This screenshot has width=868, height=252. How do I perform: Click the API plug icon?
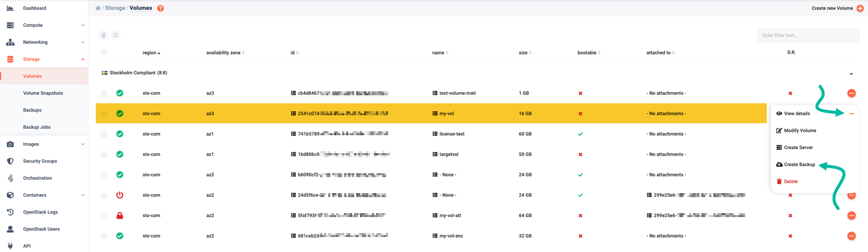point(10,246)
